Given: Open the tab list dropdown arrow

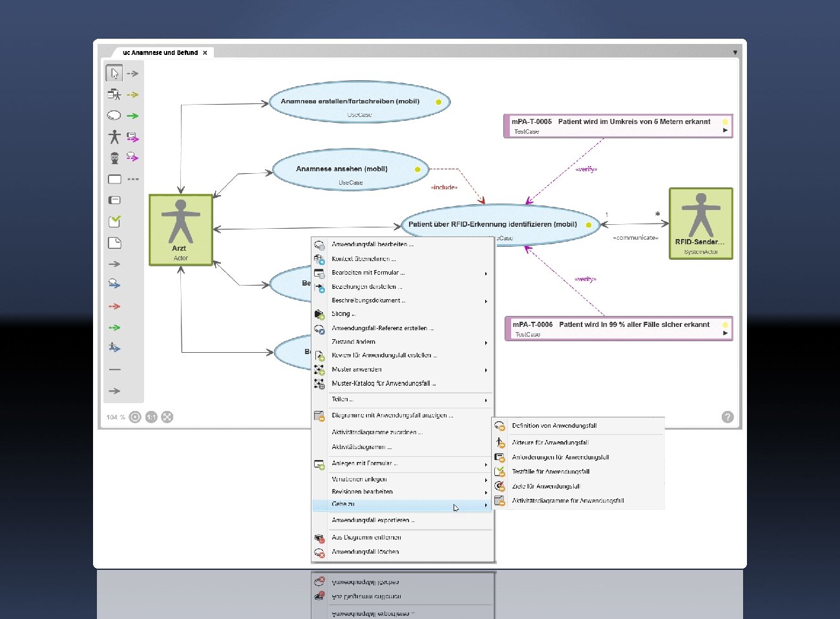Looking at the screenshot, I should (735, 53).
